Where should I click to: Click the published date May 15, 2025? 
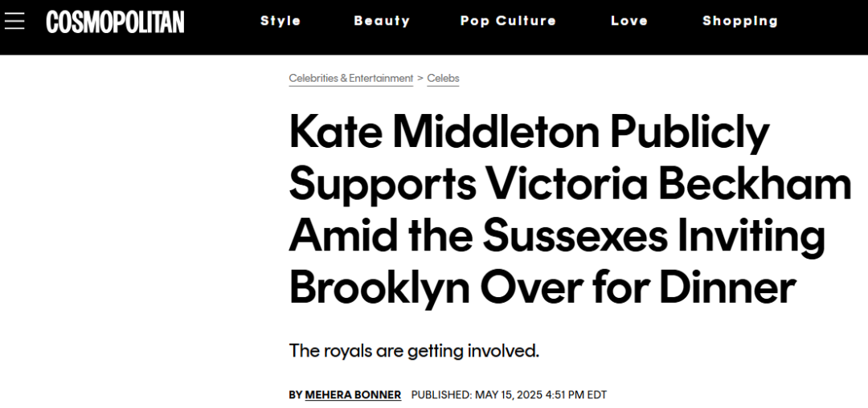click(x=508, y=394)
